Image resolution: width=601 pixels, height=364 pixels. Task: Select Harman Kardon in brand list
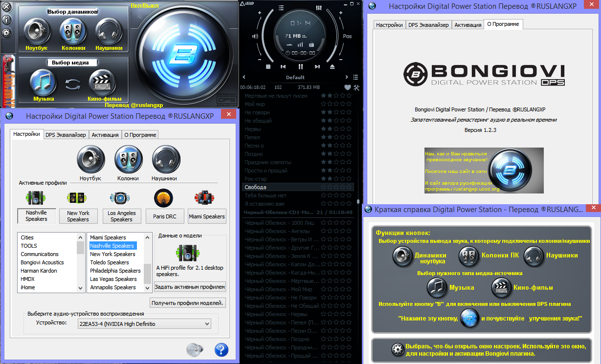39,271
